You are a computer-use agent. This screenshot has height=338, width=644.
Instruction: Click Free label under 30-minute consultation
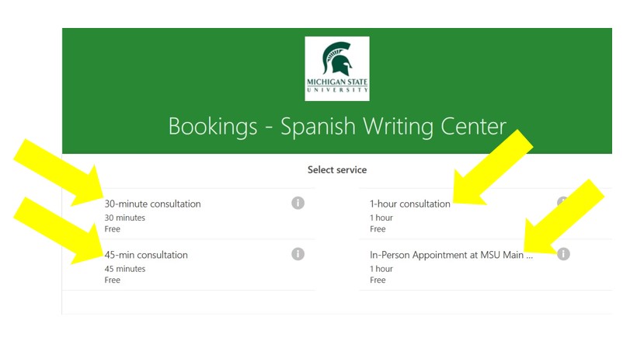tap(112, 228)
